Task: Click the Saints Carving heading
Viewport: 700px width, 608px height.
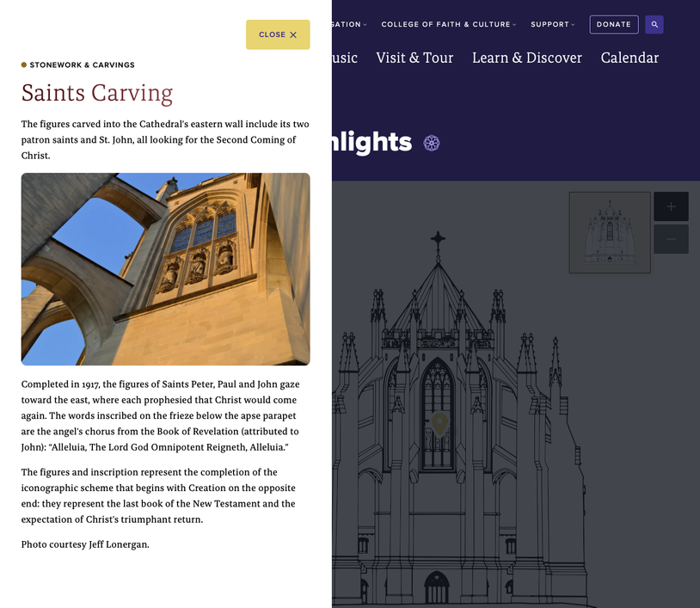Action: (97, 93)
